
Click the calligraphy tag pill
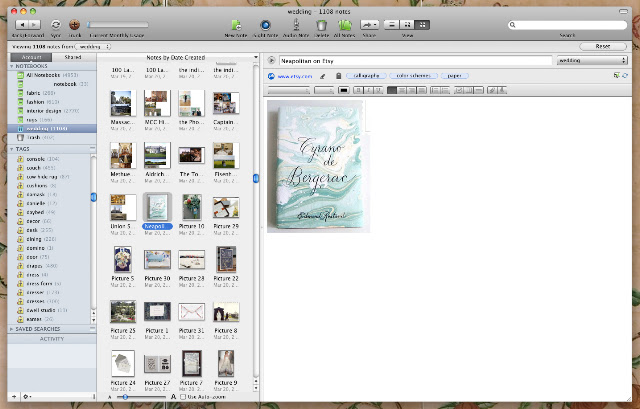point(366,76)
